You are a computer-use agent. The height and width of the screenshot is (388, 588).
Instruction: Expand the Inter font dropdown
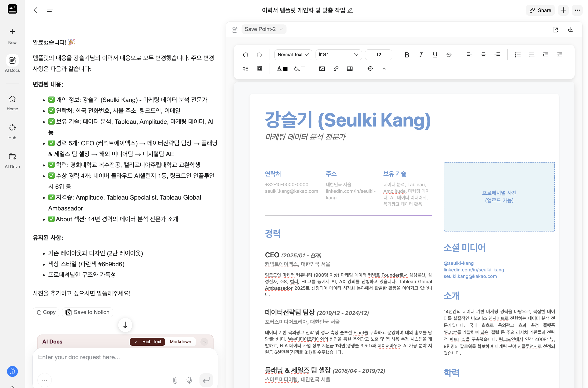pos(338,54)
